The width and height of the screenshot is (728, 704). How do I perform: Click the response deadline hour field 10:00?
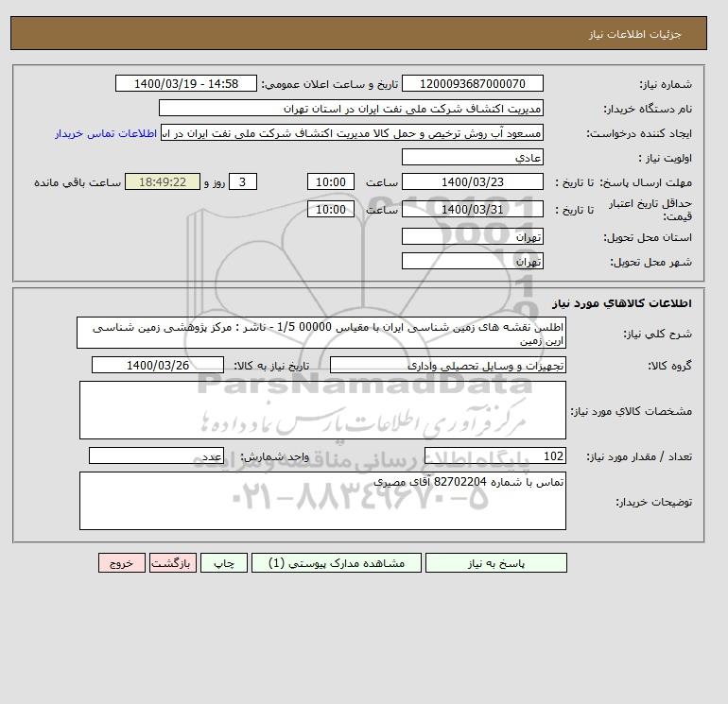coord(331,182)
